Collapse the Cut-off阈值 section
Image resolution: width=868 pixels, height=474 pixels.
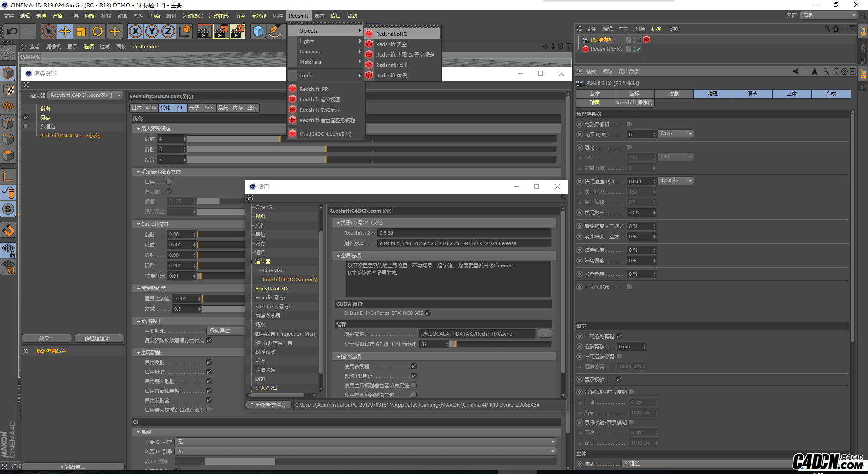tap(139, 224)
